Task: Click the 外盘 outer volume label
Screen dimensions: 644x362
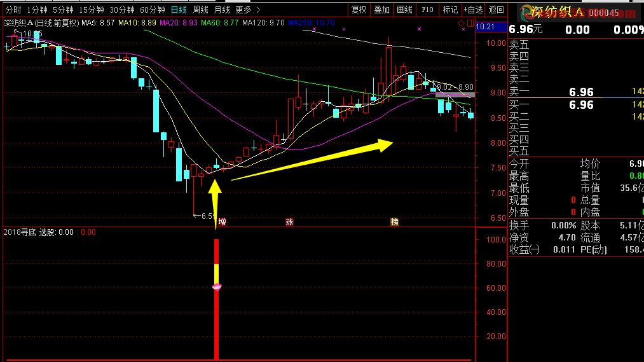Action: [x=519, y=212]
